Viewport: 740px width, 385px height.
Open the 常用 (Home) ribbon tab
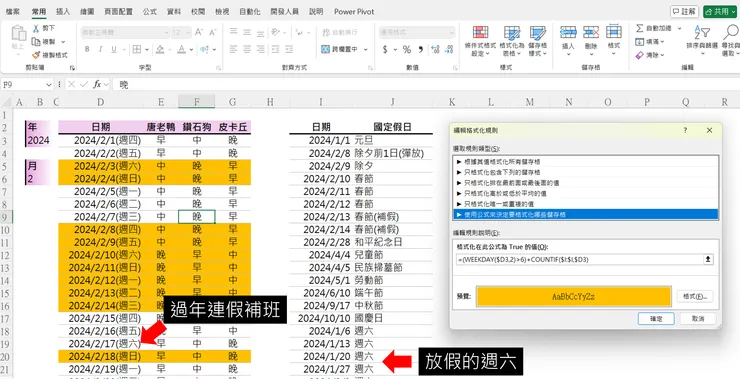pyautogui.click(x=39, y=11)
